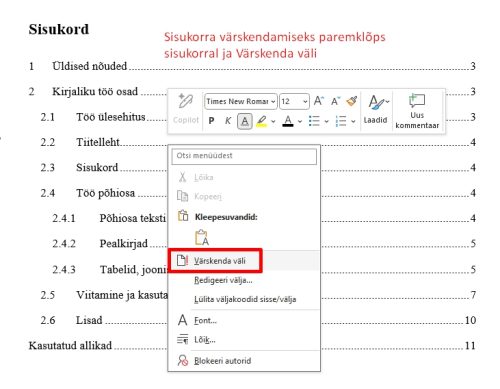Click the bullets list icon
The height and width of the screenshot is (389, 500).
pyautogui.click(x=314, y=121)
